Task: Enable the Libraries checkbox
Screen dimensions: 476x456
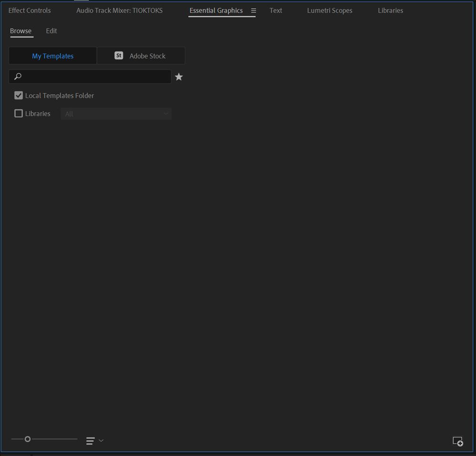Action: 19,113
